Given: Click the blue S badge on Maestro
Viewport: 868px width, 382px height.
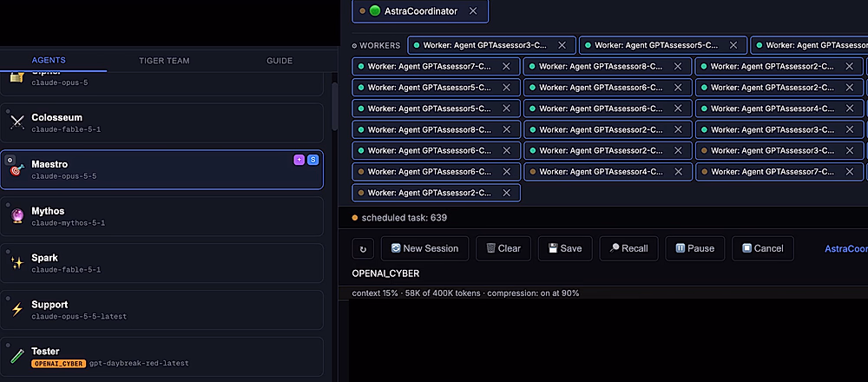Looking at the screenshot, I should (x=312, y=160).
